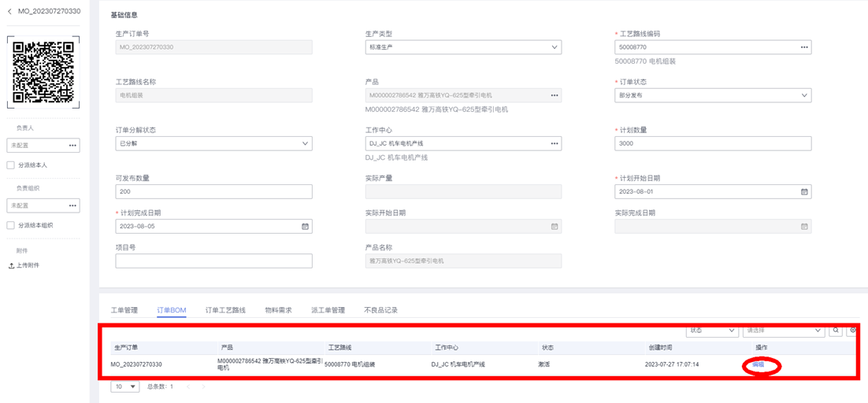
Task: Click the 工艺路线名称 field showing 电机组装
Action: click(x=213, y=96)
